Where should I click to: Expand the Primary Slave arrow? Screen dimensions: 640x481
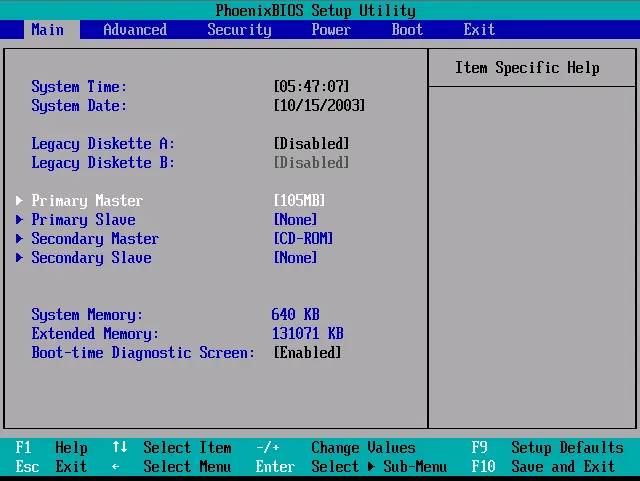click(x=19, y=219)
